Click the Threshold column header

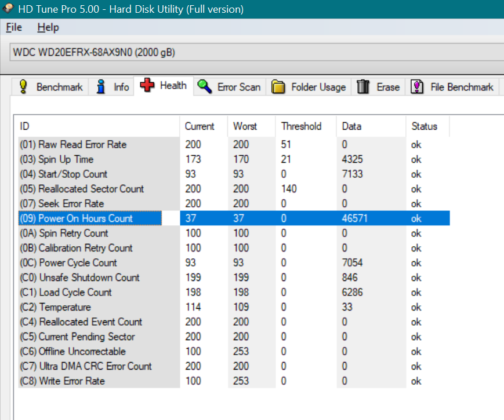(x=300, y=126)
